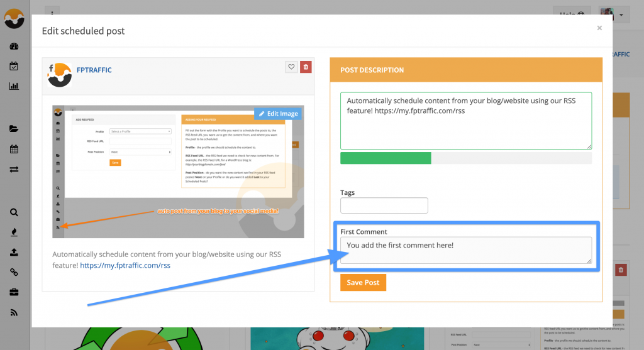Click the POST DESCRIPTION panel header
Viewport: 644px width, 350px height.
coord(466,70)
